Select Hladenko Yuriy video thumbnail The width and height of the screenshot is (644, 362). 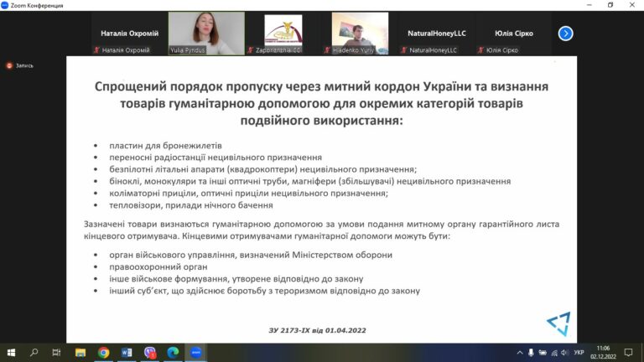[x=360, y=34]
